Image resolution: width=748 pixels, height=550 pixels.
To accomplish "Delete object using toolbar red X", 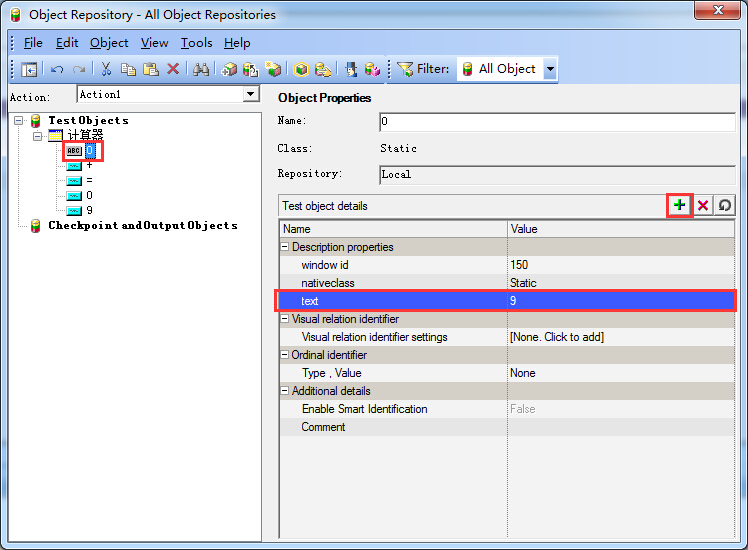I will point(173,69).
